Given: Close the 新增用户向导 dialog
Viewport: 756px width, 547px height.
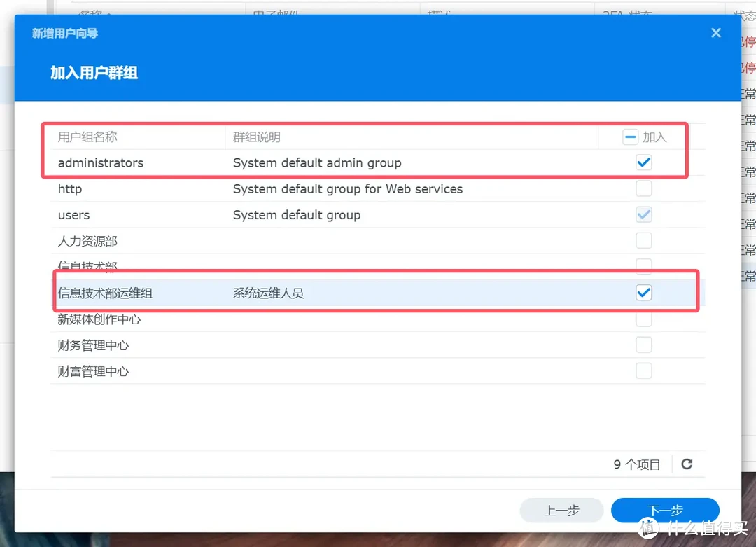Looking at the screenshot, I should click(x=715, y=32).
